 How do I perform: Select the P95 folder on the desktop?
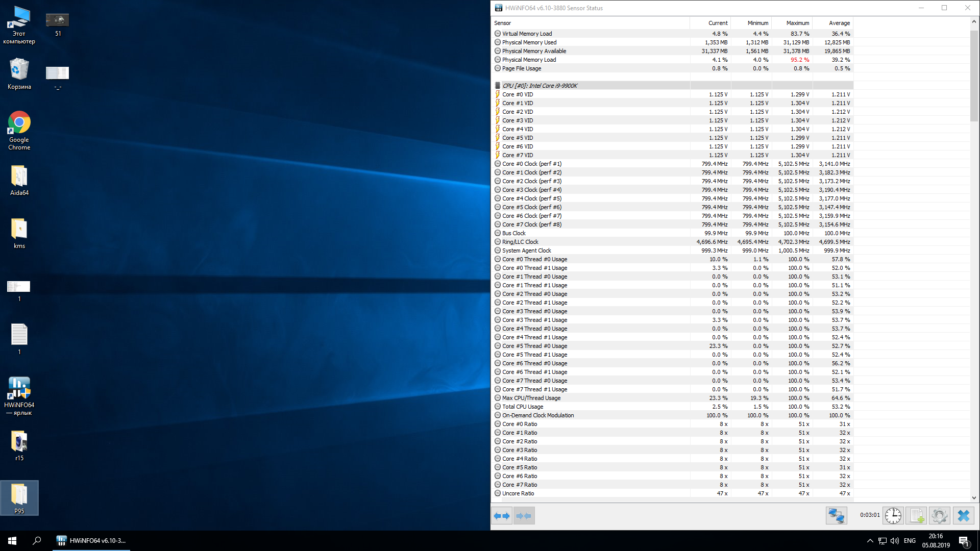(19, 498)
